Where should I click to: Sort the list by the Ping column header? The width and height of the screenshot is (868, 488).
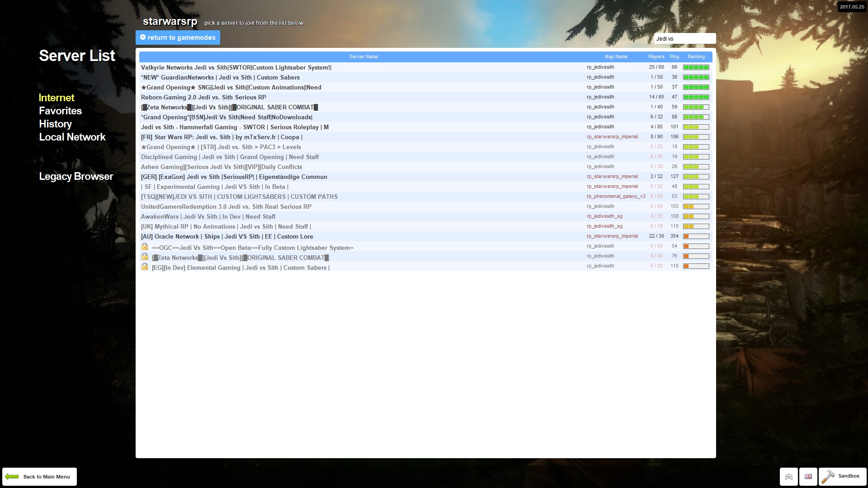coord(674,57)
